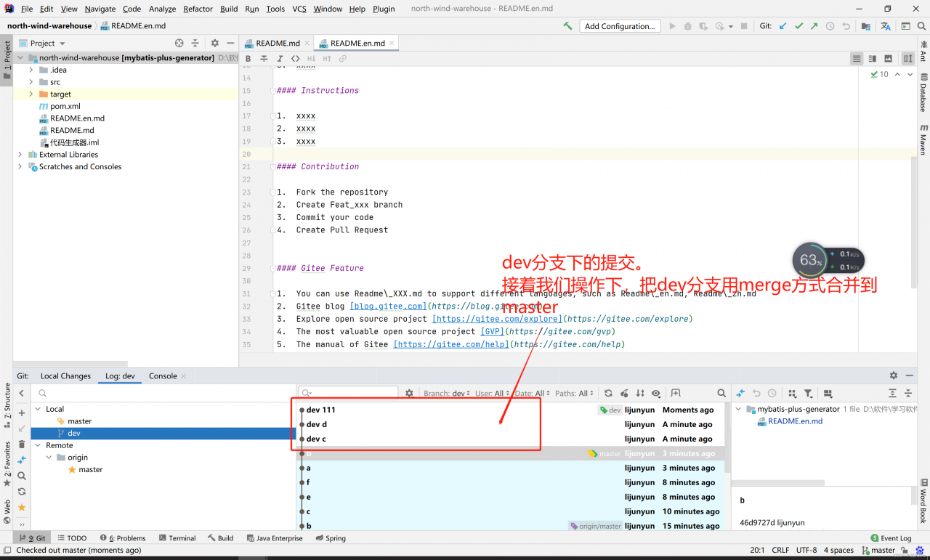Open the Date: All filter dropdown
Viewport: 930px width, 560px height.
click(x=533, y=393)
